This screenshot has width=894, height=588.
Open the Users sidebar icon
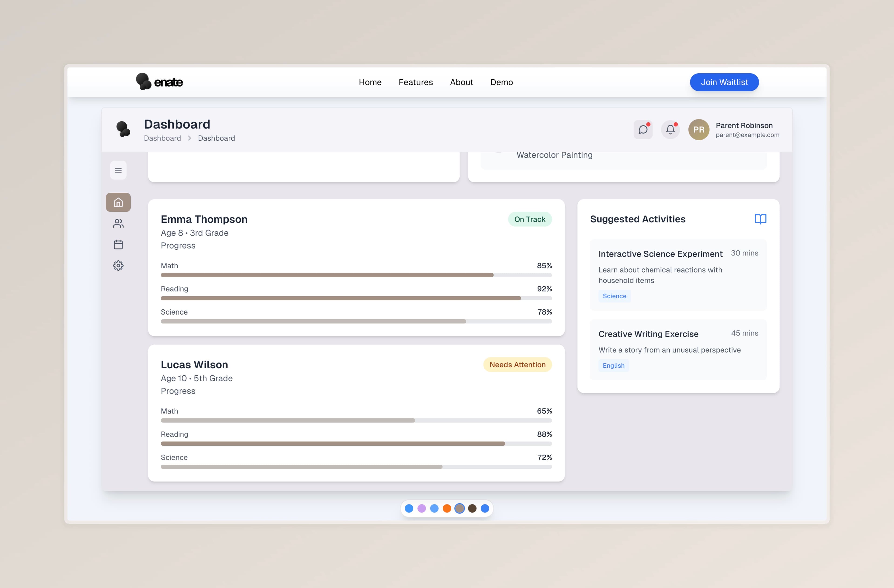118,223
